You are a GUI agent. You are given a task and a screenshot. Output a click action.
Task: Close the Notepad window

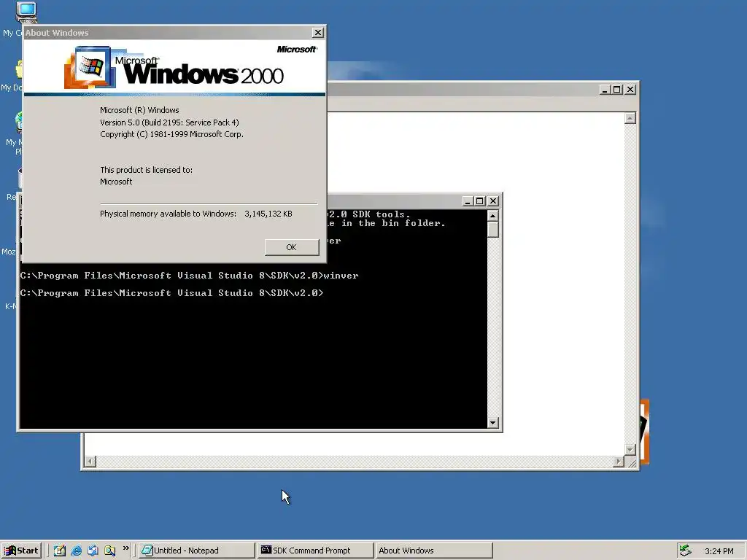(x=630, y=90)
